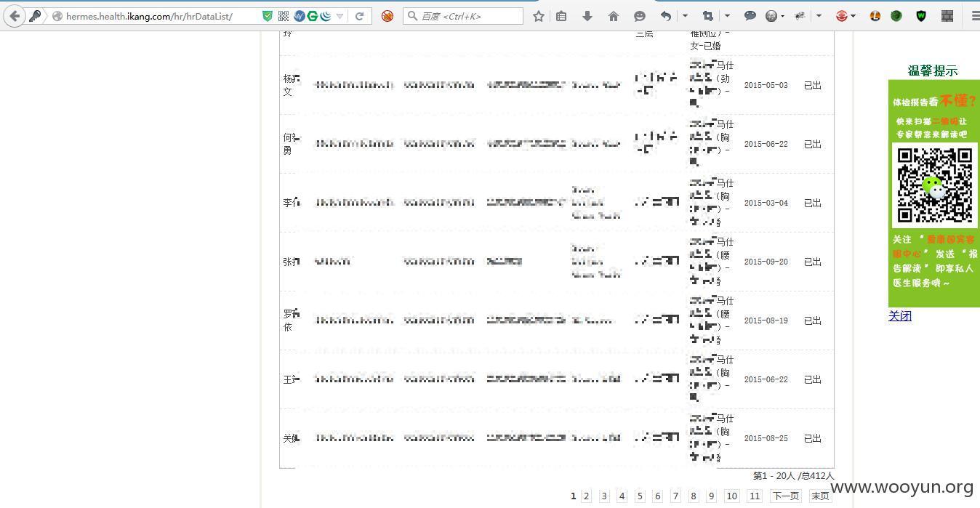Click date cell 2015-05-03
980x508 pixels.
click(766, 85)
